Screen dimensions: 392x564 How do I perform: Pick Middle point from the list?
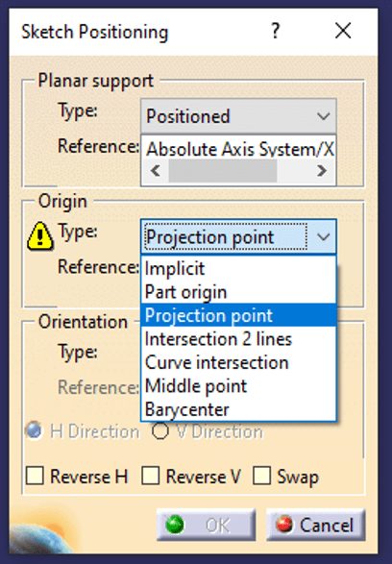click(x=239, y=386)
